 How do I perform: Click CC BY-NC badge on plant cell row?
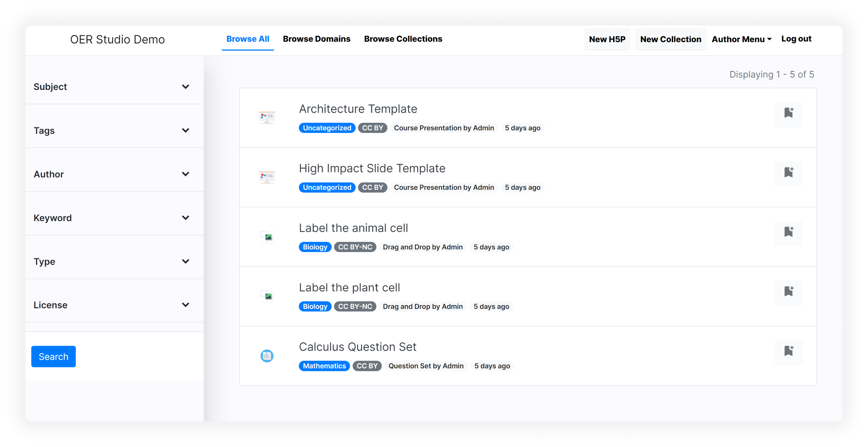(x=355, y=307)
